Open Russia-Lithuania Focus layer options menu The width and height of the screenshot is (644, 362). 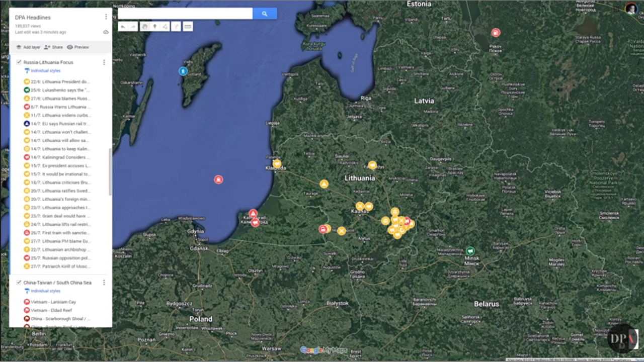[104, 62]
